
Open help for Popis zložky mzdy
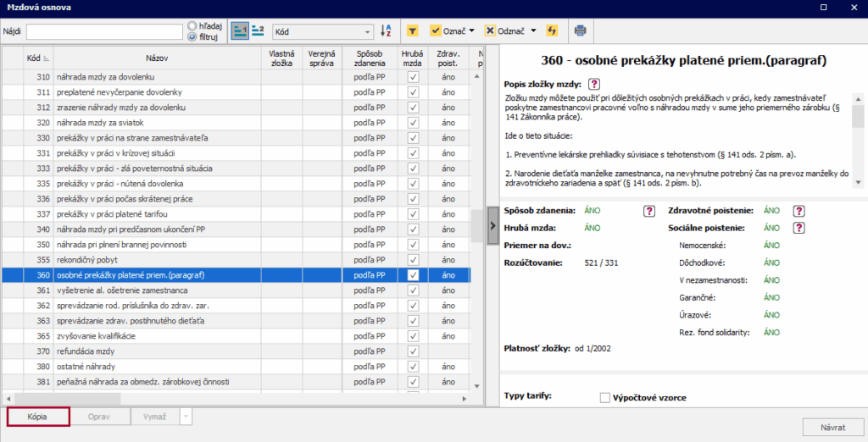pyautogui.click(x=594, y=84)
